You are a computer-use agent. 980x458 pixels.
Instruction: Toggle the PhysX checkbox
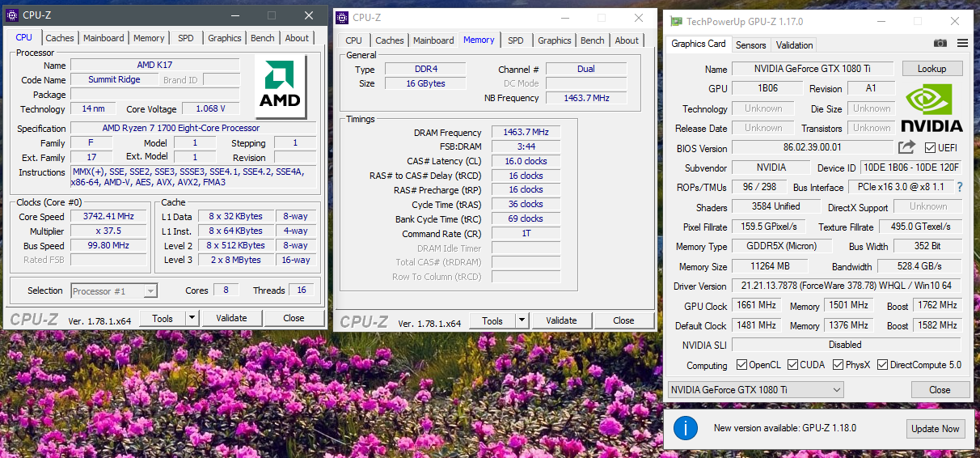tap(838, 365)
